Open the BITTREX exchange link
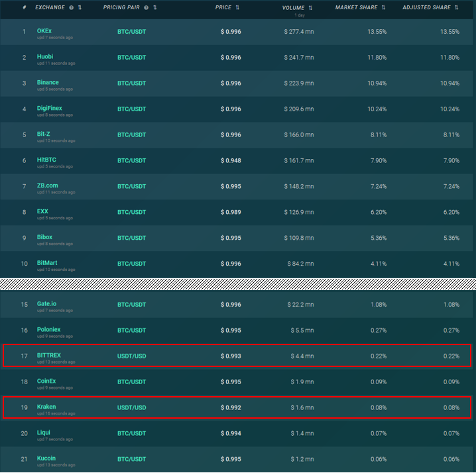This screenshot has width=476, height=473. tap(49, 355)
